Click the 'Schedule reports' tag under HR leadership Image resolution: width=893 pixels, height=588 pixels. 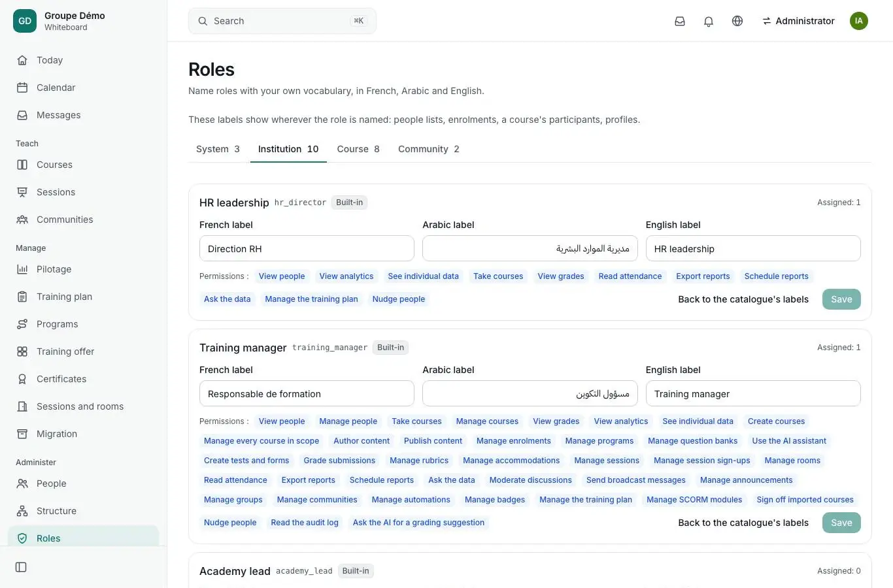776,276
